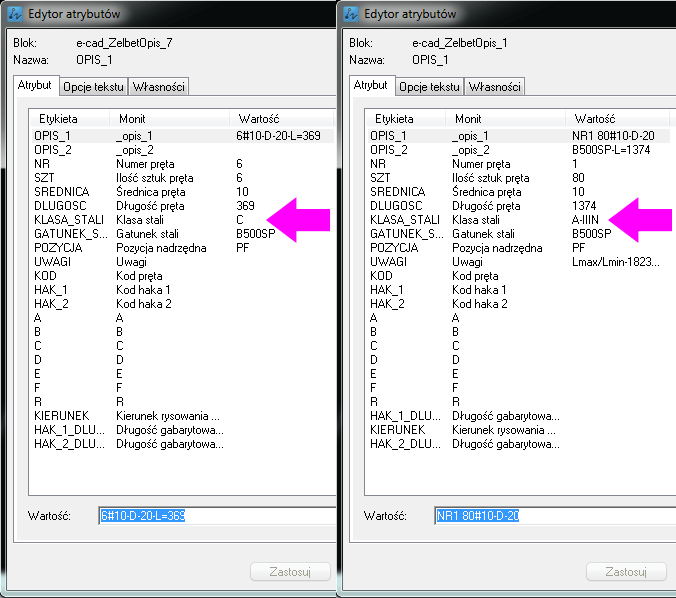The height and width of the screenshot is (598, 676).
Task: Select HAK_2 row in right window
Action: click(x=519, y=304)
